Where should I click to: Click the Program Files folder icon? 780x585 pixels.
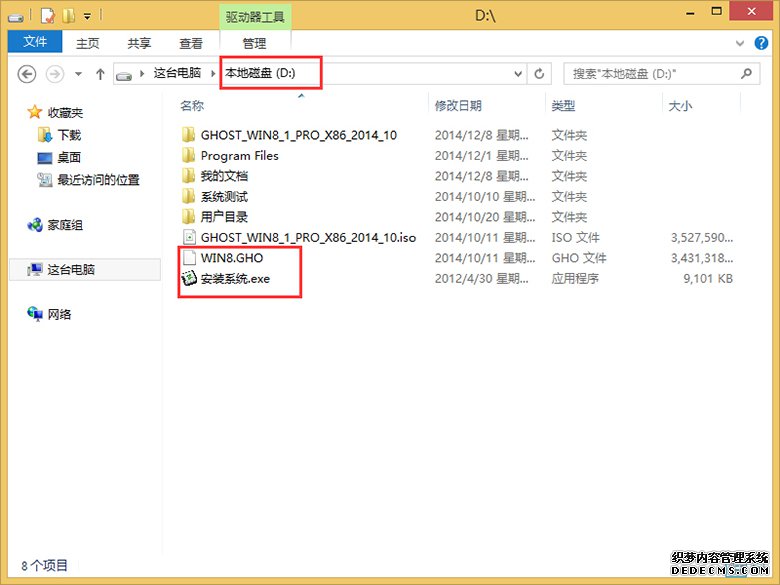tap(189, 155)
